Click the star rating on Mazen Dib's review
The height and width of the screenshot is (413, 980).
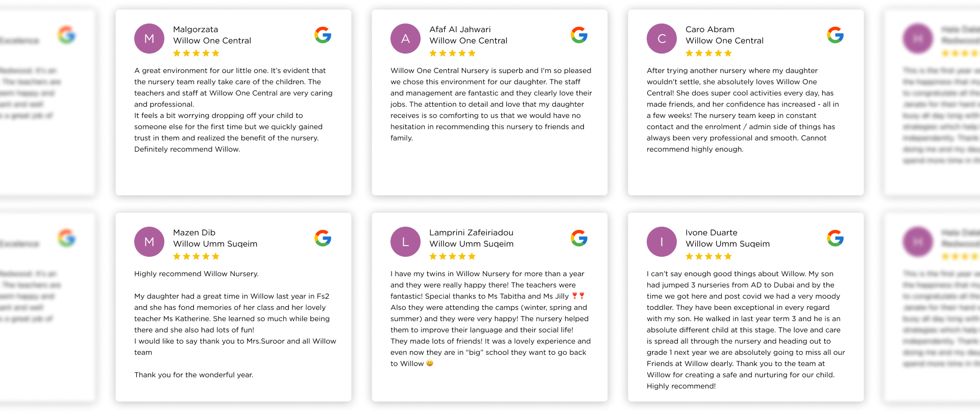coord(196,256)
